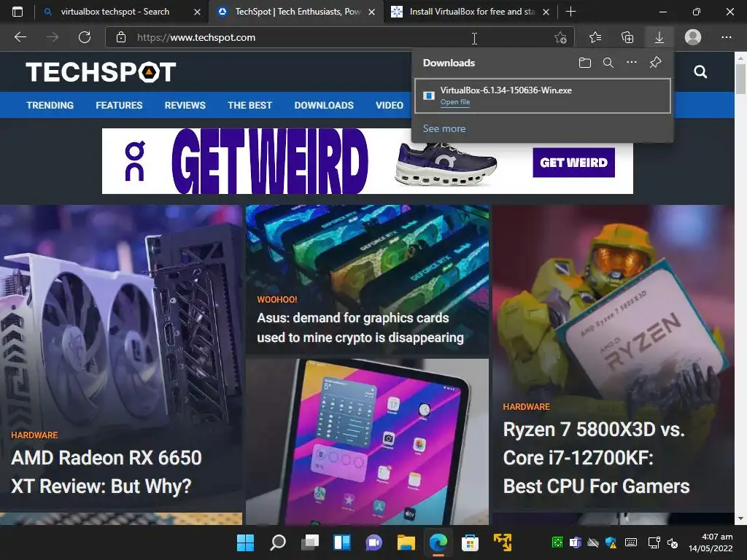The image size is (747, 560).
Task: Open the VIDEO section
Action: 390,105
